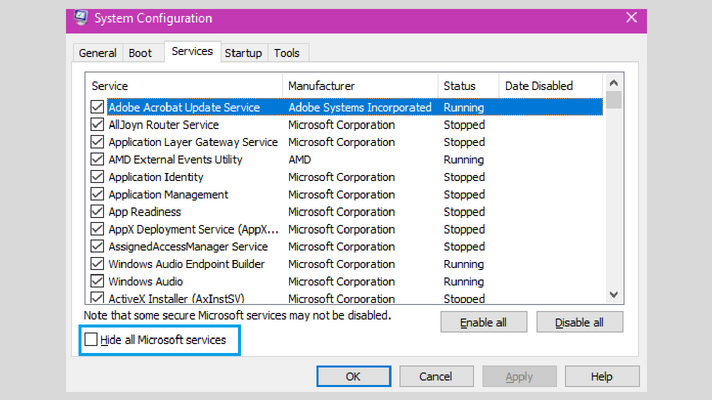Viewport: 712px width, 400px height.
Task: Click the Disable all button
Action: (579, 322)
